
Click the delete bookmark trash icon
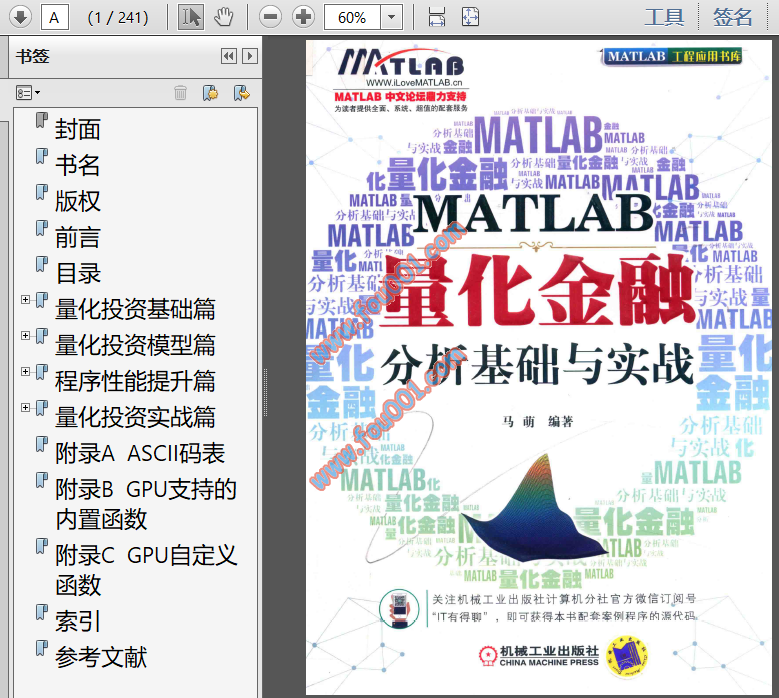click(x=180, y=93)
